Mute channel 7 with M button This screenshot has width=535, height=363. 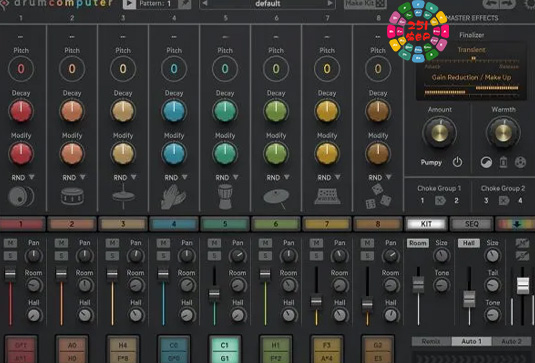[316, 243]
